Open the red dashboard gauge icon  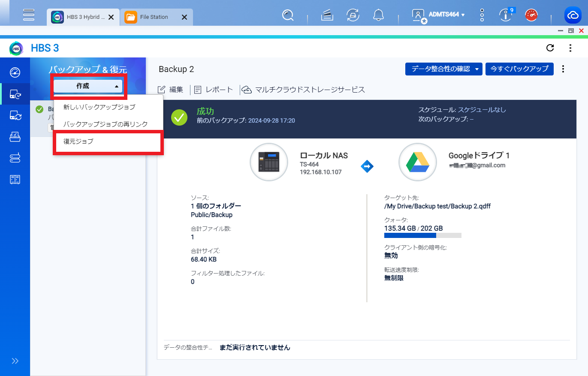[x=532, y=15]
